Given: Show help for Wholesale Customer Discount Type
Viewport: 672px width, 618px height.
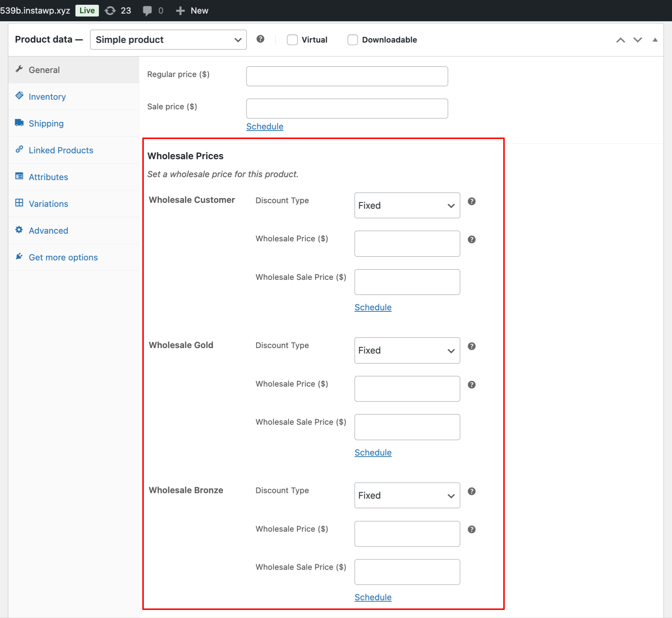Looking at the screenshot, I should (472, 201).
